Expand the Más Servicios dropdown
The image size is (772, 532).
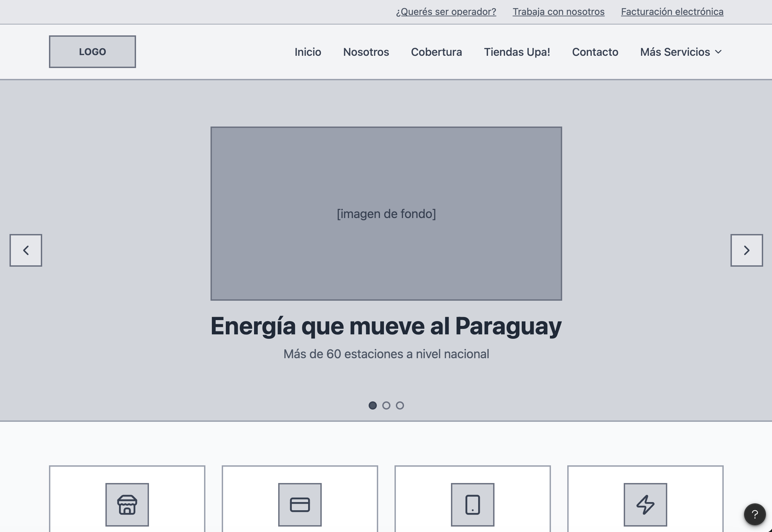[x=681, y=52]
